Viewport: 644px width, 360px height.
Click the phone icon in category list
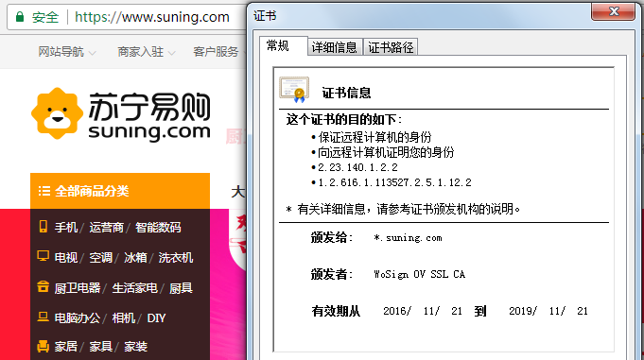pos(43,227)
